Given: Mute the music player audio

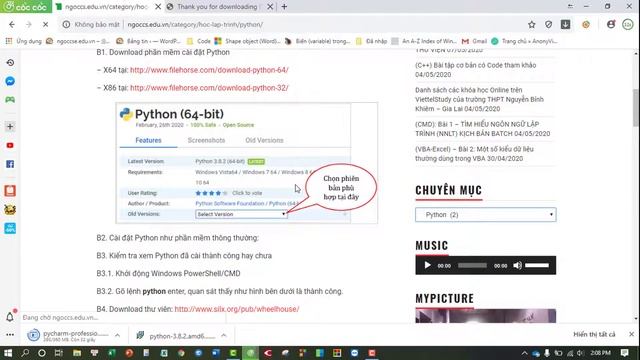Looking at the screenshot, I should [x=517, y=265].
